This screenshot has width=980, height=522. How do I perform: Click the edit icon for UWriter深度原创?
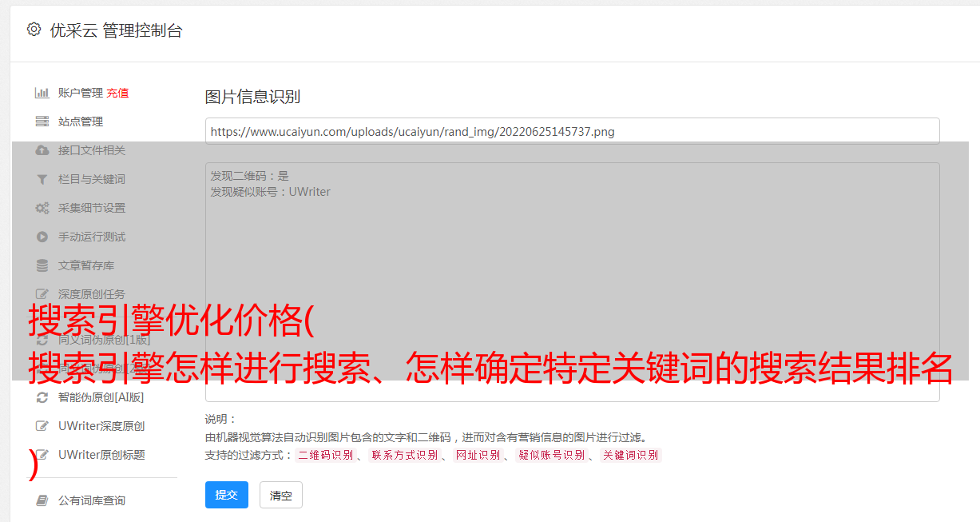[42, 426]
